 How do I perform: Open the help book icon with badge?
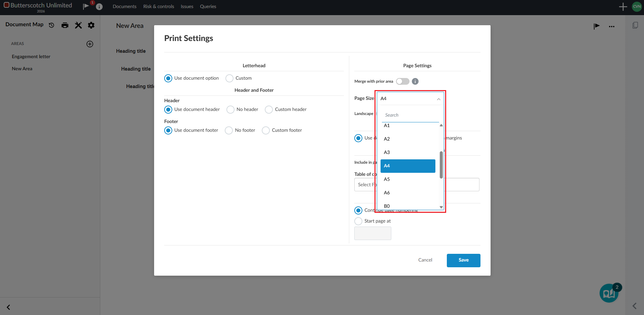609,293
